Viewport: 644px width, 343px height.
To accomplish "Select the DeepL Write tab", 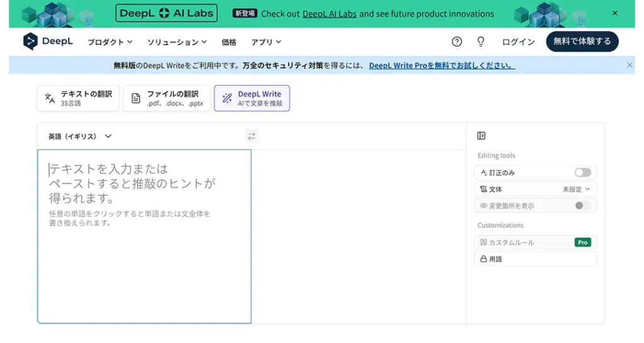I will point(252,98).
